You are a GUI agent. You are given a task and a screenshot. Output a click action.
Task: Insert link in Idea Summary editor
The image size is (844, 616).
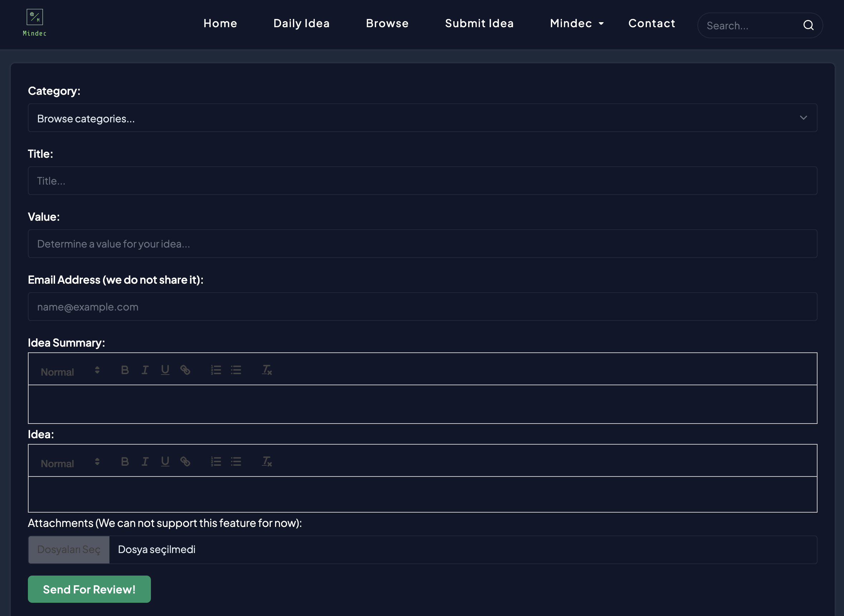pyautogui.click(x=185, y=370)
